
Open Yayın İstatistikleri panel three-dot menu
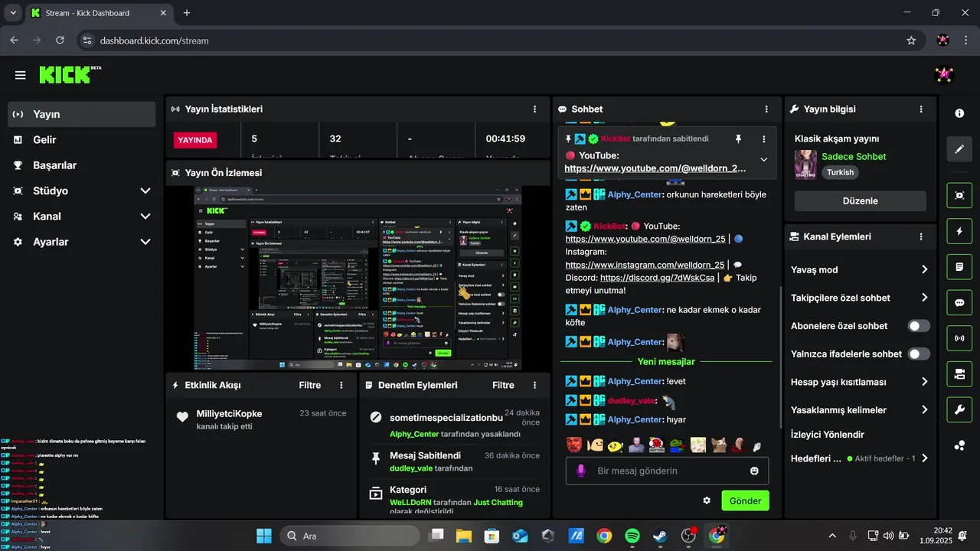point(534,109)
